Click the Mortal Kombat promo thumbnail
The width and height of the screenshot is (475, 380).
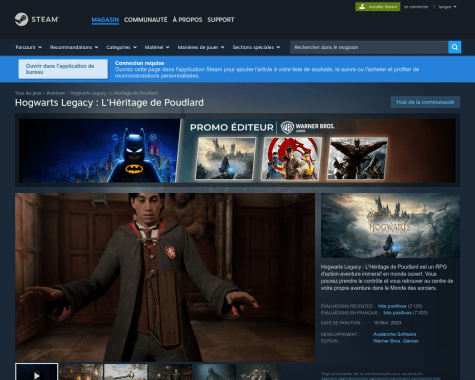coord(291,158)
